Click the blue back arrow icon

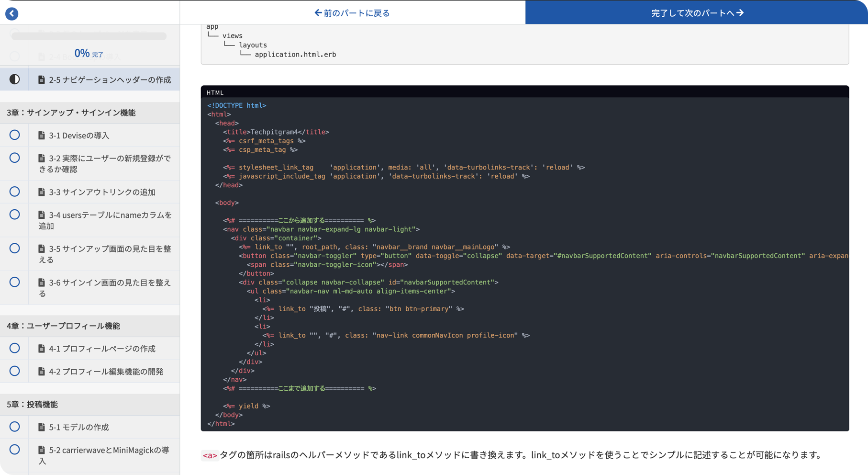(x=11, y=13)
